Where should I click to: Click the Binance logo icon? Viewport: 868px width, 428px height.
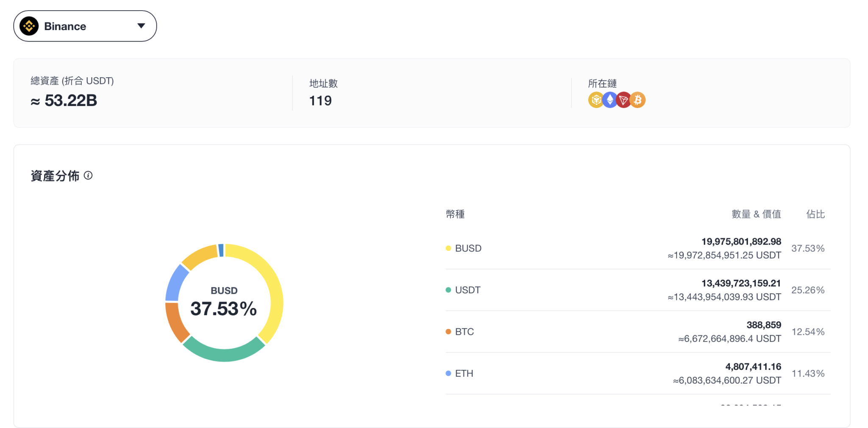point(29,26)
